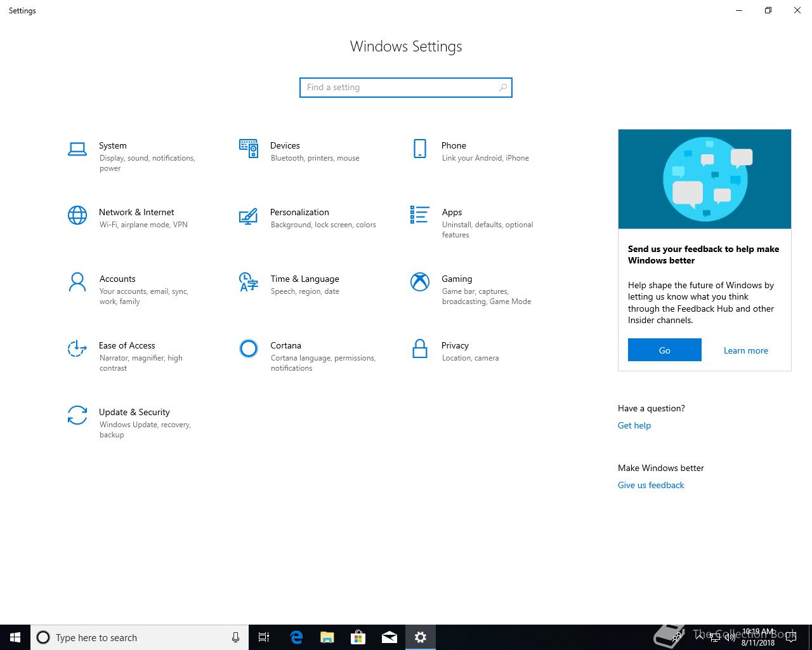Show hidden tray icons chevron
The image size is (812, 650).
(700, 637)
